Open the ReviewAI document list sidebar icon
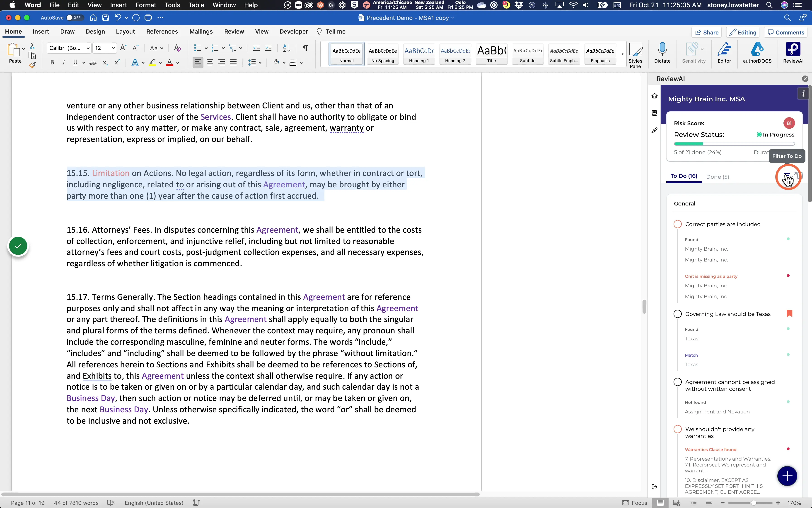The height and width of the screenshot is (508, 812). pyautogui.click(x=654, y=113)
